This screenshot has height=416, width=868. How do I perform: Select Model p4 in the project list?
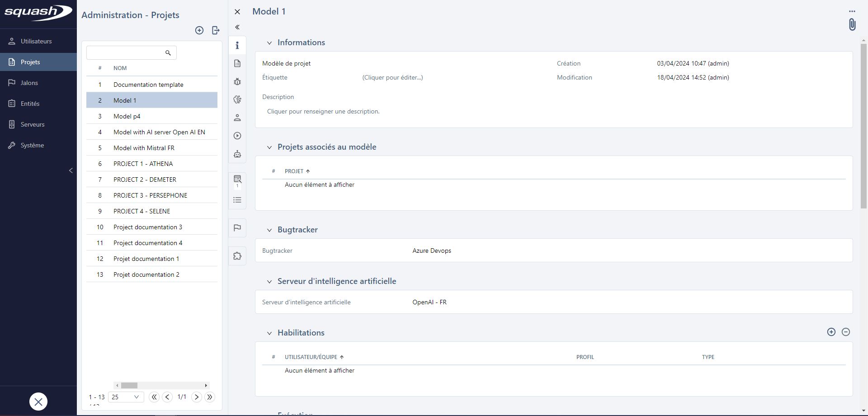[127, 116]
